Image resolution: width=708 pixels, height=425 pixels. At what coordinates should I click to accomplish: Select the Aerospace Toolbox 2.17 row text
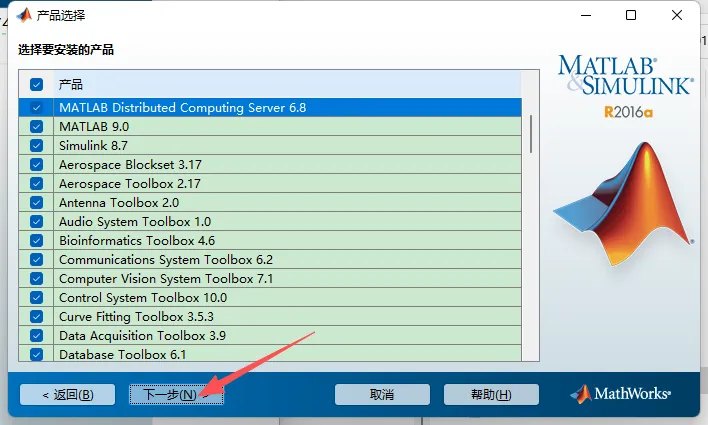[x=130, y=183]
